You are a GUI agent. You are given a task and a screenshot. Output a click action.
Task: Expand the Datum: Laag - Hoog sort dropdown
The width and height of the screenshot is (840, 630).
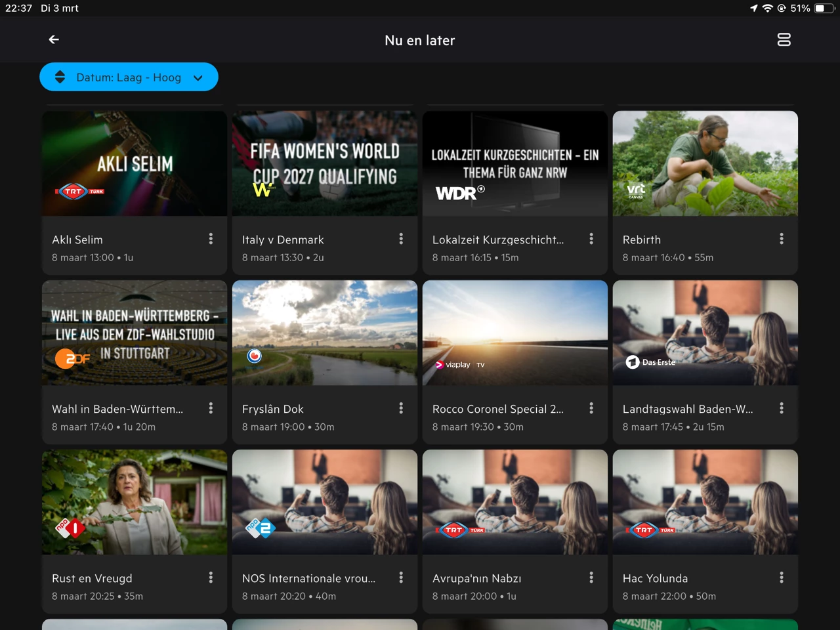[x=129, y=77]
